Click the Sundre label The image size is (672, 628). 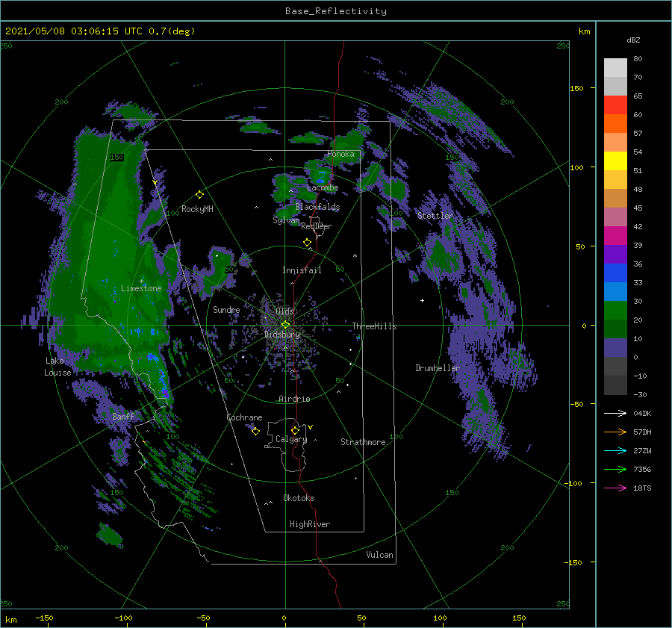[226, 310]
